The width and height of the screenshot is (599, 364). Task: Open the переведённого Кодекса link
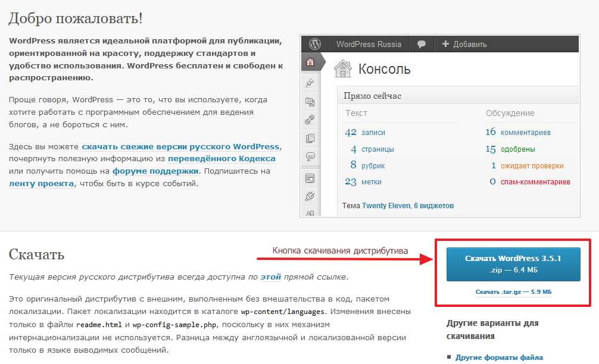pyautogui.click(x=221, y=159)
